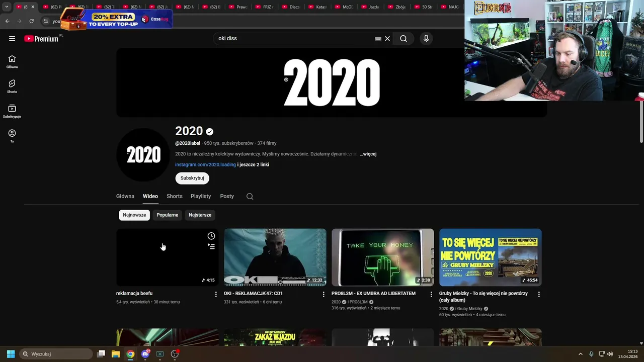The image size is (644, 362).
Task: Click the 'reklamacja beefu' video title
Action: tap(134, 293)
